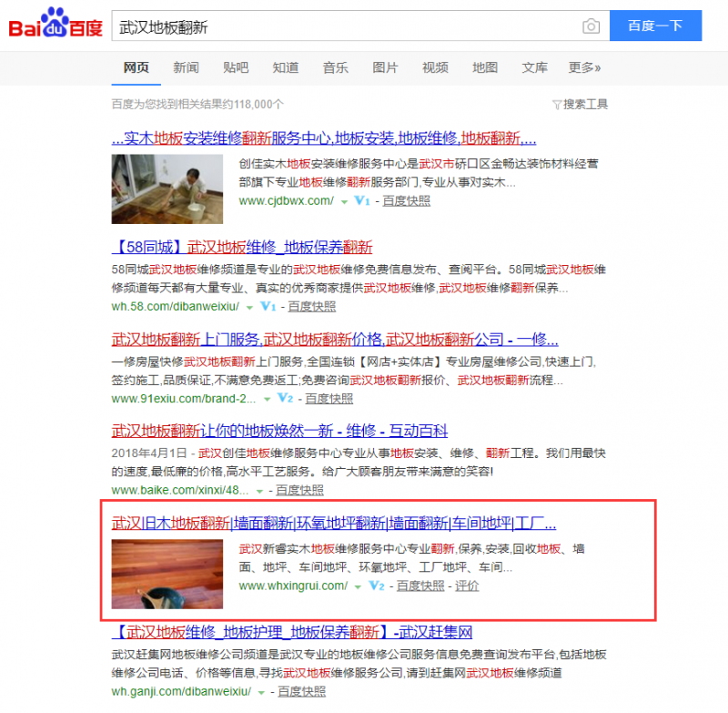Click the V1 badge next to wh.58.com
The width and height of the screenshot is (728, 713).
[267, 308]
